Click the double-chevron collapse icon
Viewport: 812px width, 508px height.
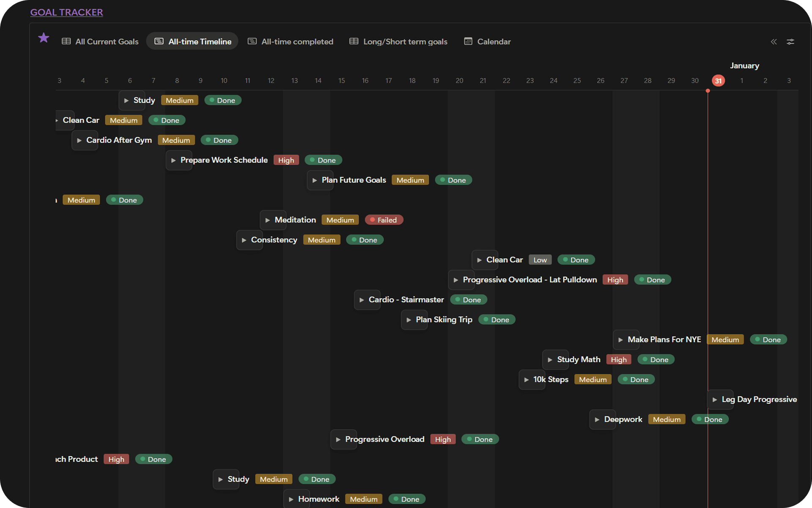coord(774,41)
